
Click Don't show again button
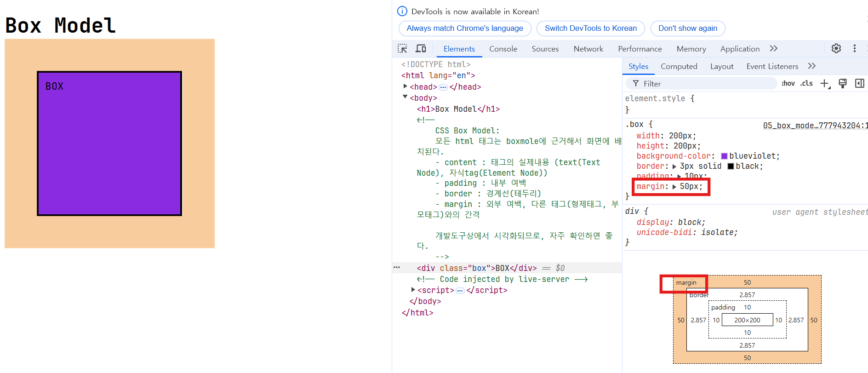688,29
